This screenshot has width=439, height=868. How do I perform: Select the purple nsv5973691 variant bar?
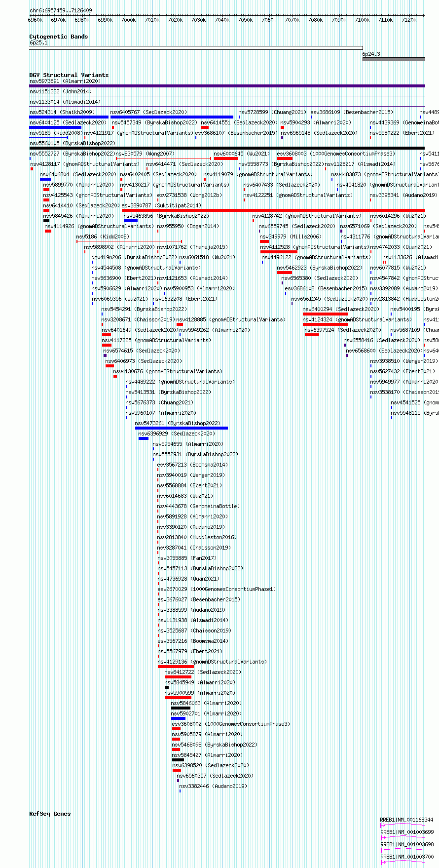point(227,86)
